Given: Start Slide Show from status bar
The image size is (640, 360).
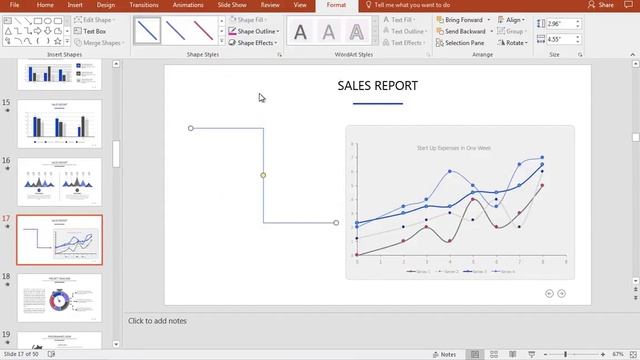Looking at the screenshot, I should tap(531, 354).
